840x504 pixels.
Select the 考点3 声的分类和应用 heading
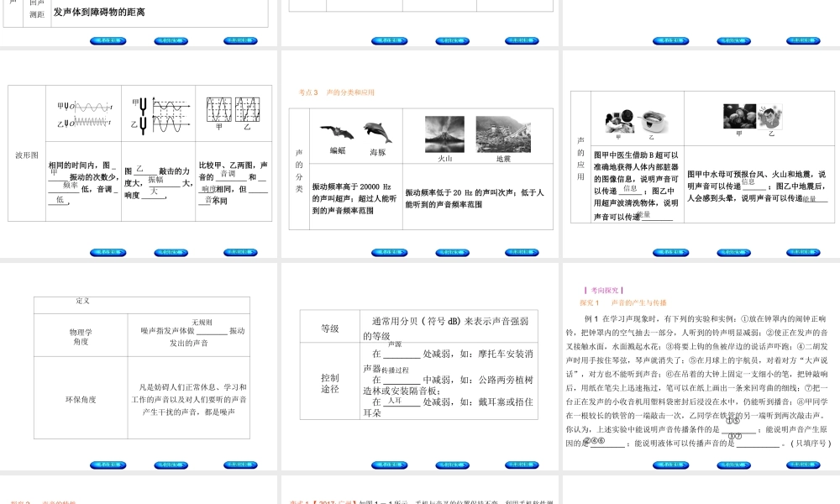tap(337, 92)
